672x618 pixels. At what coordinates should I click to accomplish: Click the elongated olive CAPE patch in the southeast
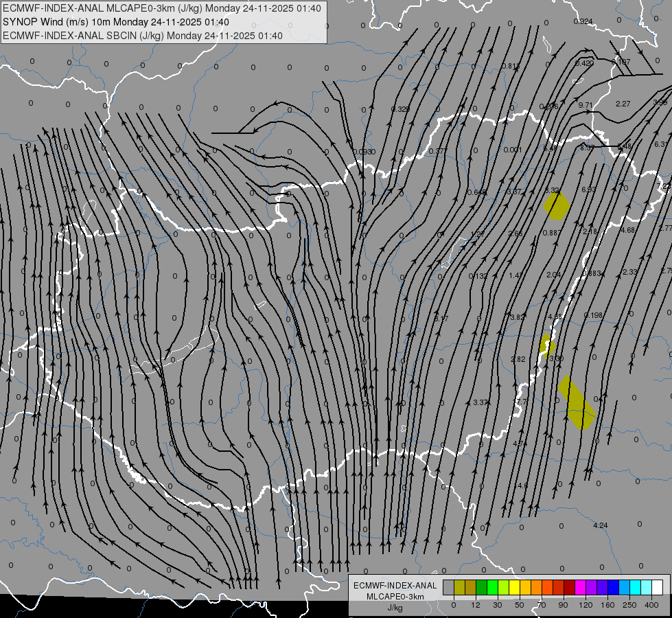(x=577, y=402)
